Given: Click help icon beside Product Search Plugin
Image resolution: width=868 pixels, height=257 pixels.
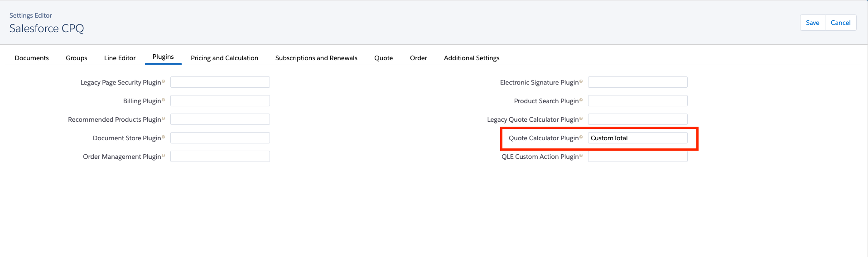Looking at the screenshot, I should [x=581, y=100].
